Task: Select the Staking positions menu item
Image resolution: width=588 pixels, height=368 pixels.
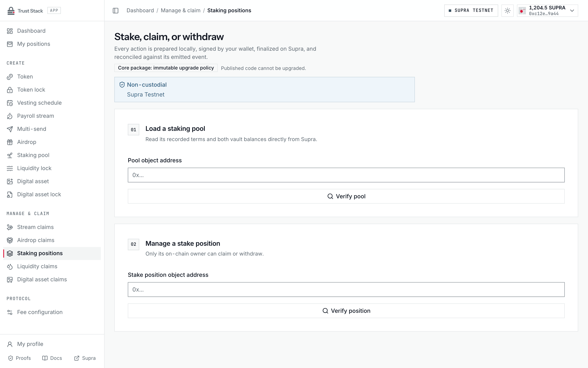Action: pyautogui.click(x=52, y=253)
